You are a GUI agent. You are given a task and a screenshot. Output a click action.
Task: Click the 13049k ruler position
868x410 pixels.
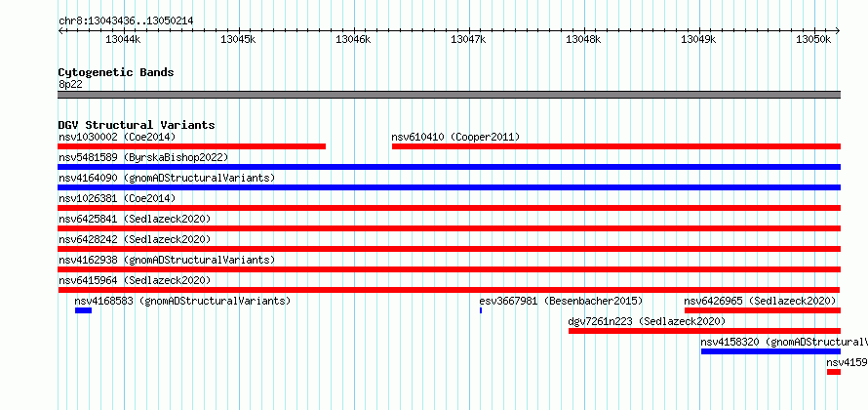click(x=699, y=39)
